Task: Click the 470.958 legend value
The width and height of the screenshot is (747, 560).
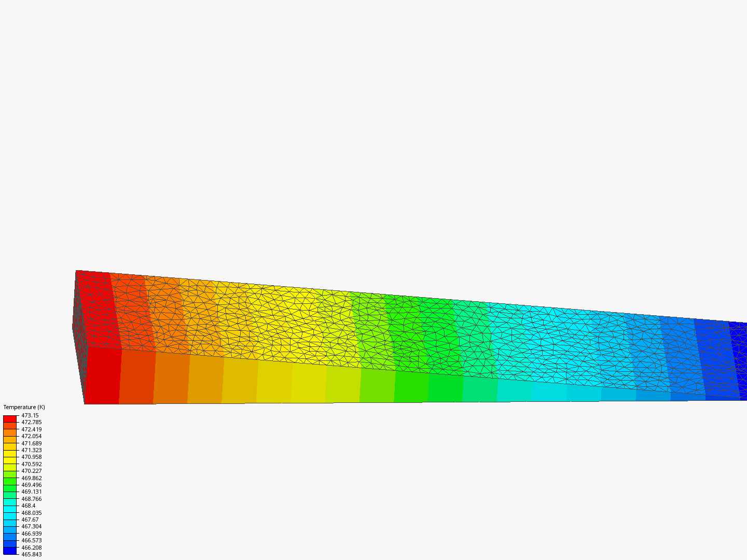Action: (x=31, y=457)
